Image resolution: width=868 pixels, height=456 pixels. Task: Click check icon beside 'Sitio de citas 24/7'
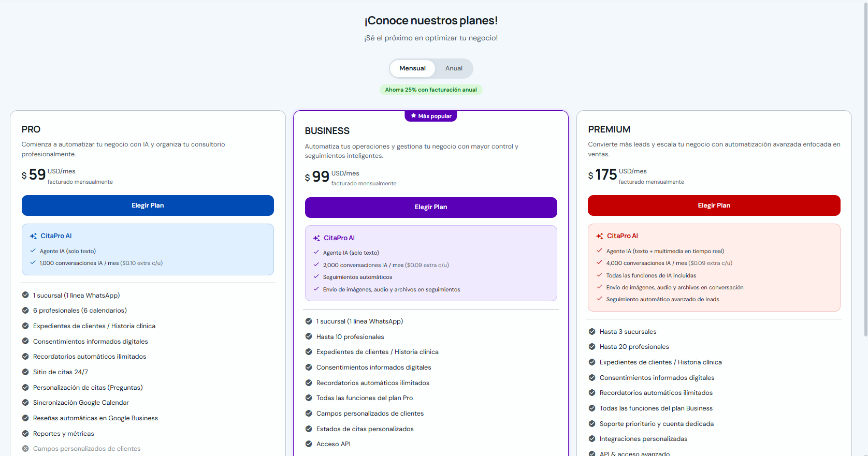pyautogui.click(x=25, y=372)
